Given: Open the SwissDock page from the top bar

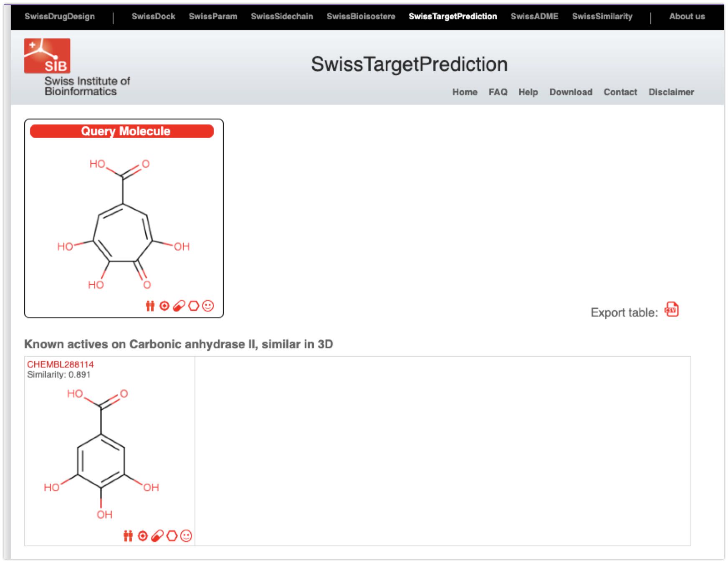Looking at the screenshot, I should (x=154, y=16).
